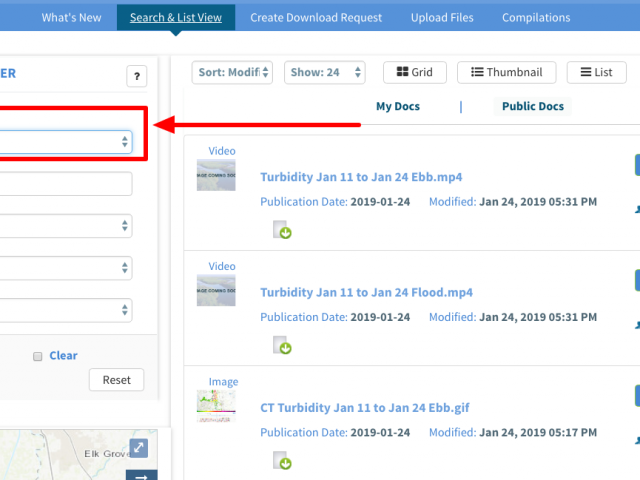Click the download icon under Turbidity Flood.mp4

click(x=282, y=346)
